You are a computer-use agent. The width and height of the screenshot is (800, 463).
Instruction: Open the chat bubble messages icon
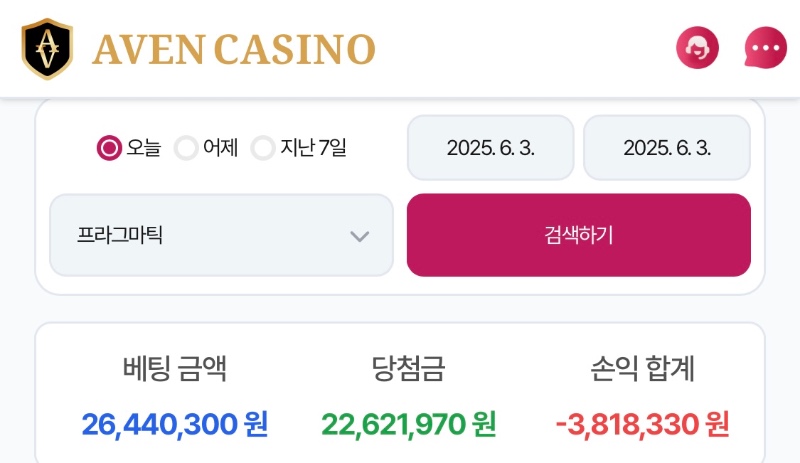click(x=765, y=47)
